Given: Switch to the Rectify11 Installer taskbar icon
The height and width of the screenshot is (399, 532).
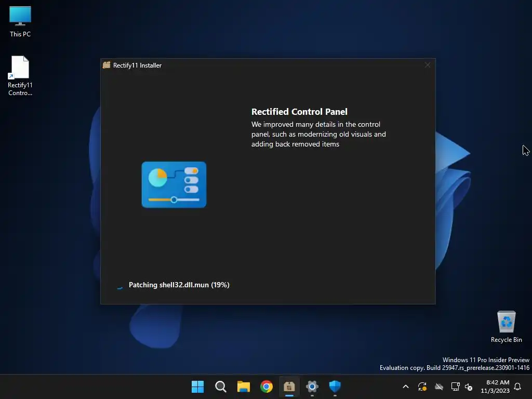Looking at the screenshot, I should coord(289,387).
